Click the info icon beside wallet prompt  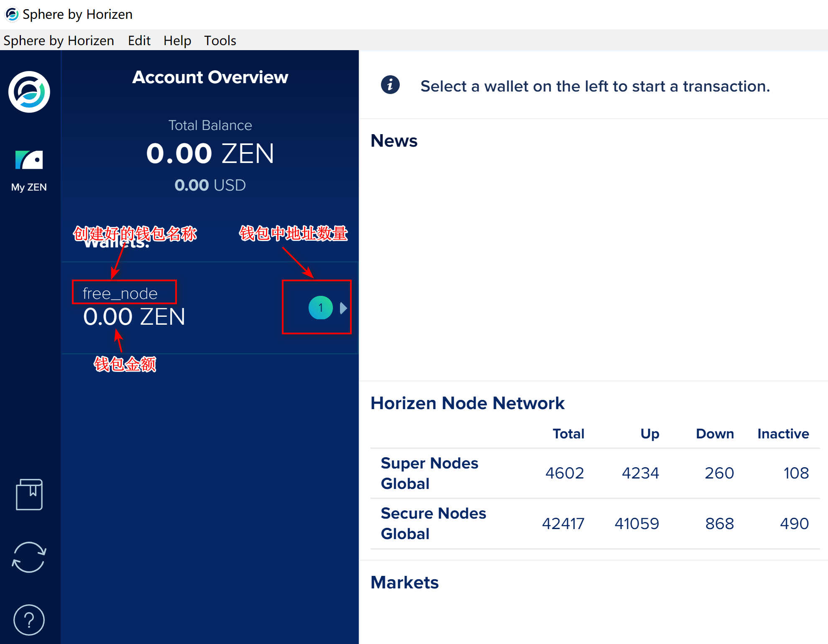(390, 85)
